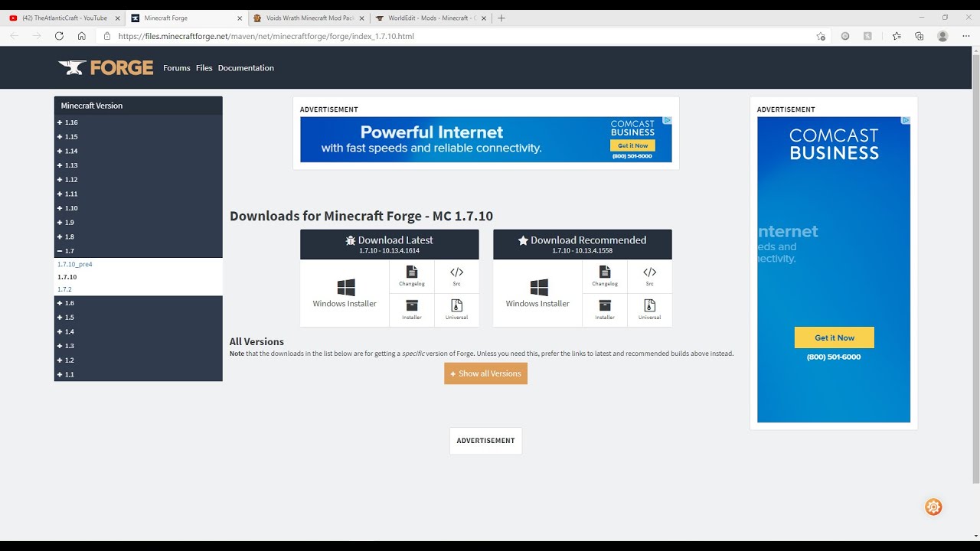Click Get it Now on side ad
Viewport: 980px width, 551px height.
(x=835, y=337)
